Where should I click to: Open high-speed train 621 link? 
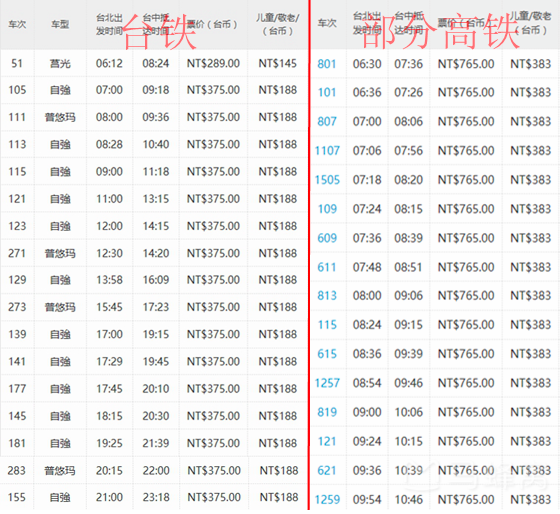click(x=327, y=470)
